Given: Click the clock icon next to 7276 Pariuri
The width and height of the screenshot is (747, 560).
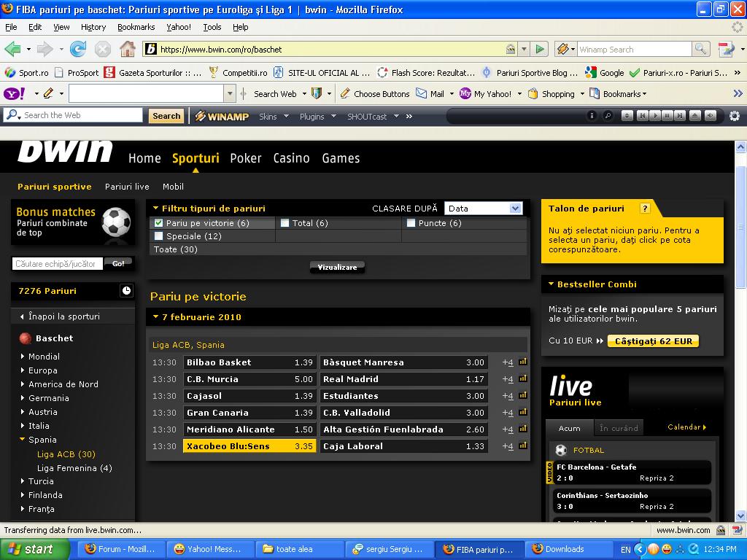Looking at the screenshot, I should pyautogui.click(x=126, y=290).
